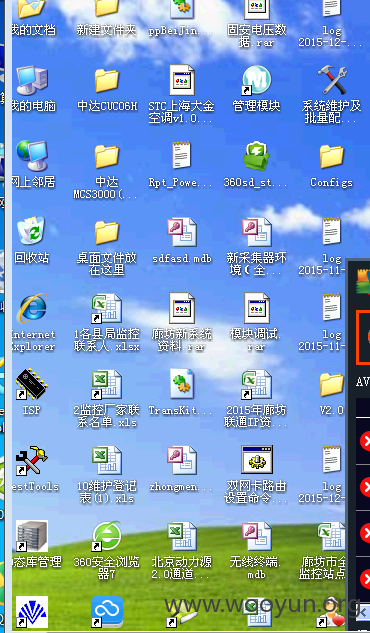Launch the 管理模块 shortcut
The height and width of the screenshot is (633, 370).
click(257, 81)
